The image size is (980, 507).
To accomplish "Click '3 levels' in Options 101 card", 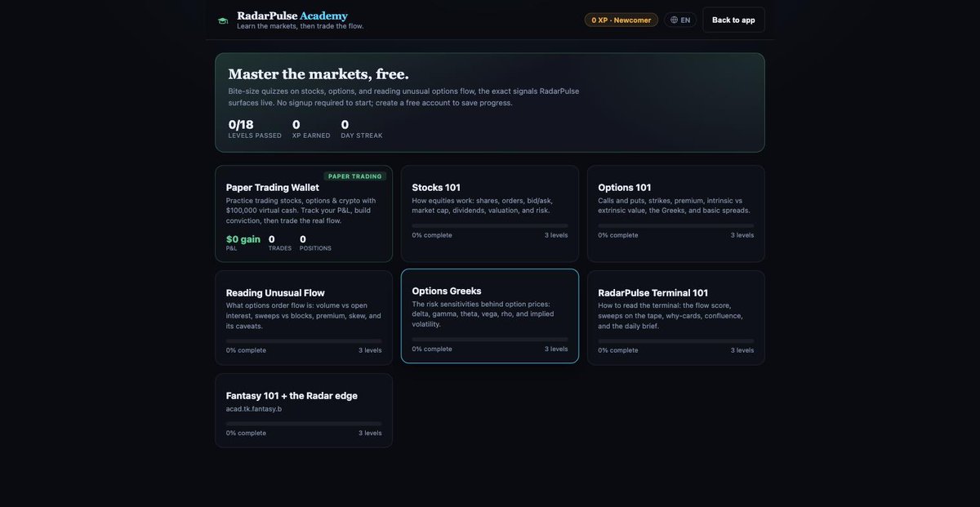I will pos(742,235).
